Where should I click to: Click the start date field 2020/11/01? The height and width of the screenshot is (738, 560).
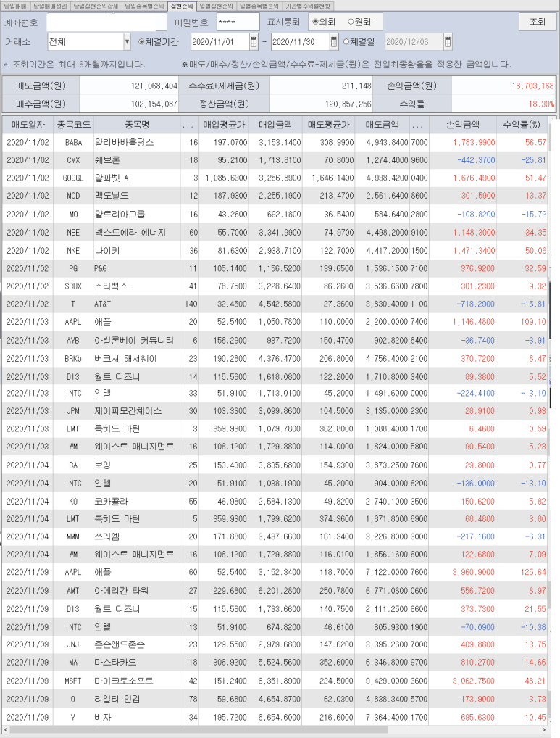220,42
